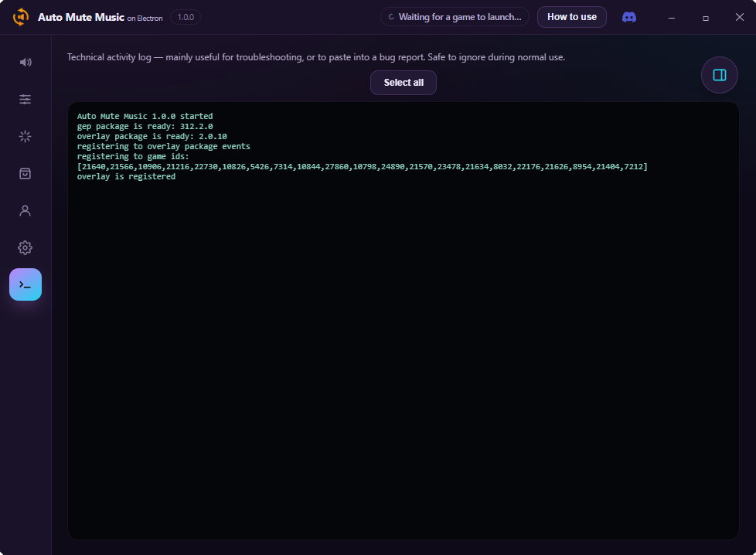This screenshot has height=555, width=756.
Task: Open the volume speaker sidebar tab
Action: click(x=25, y=62)
